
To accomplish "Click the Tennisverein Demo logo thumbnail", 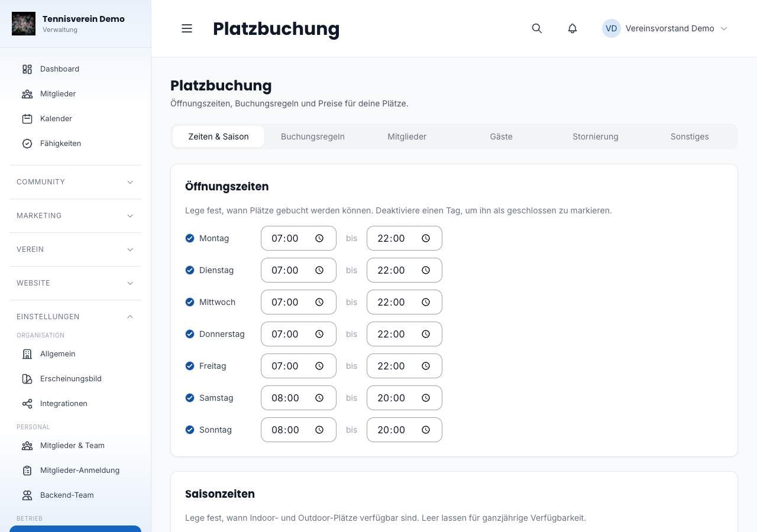I will (x=24, y=24).
